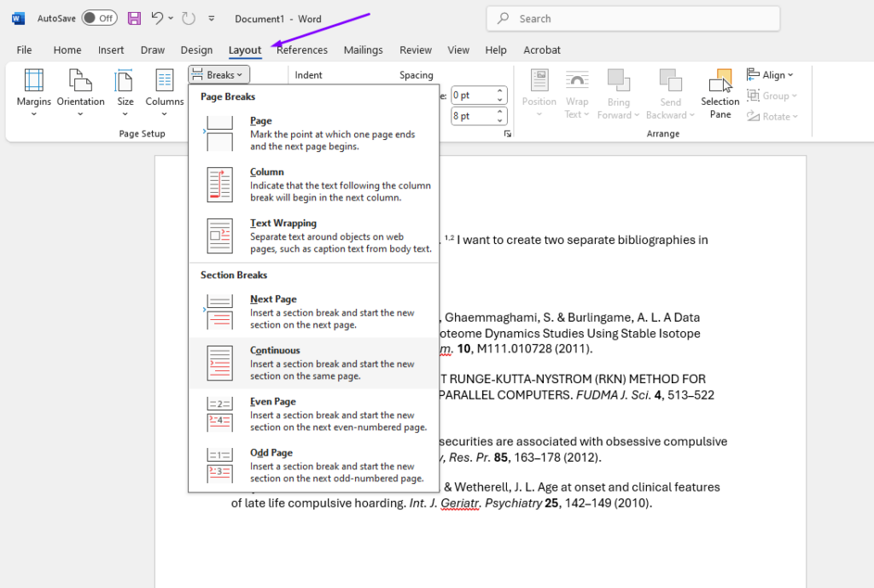874x588 pixels.
Task: Open the Columns layout tool
Action: (164, 82)
